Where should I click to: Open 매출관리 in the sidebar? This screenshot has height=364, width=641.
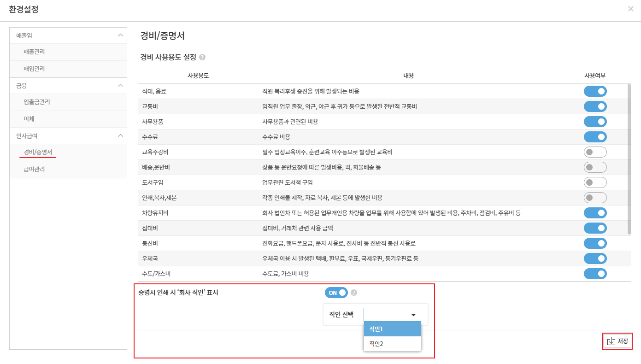(34, 52)
